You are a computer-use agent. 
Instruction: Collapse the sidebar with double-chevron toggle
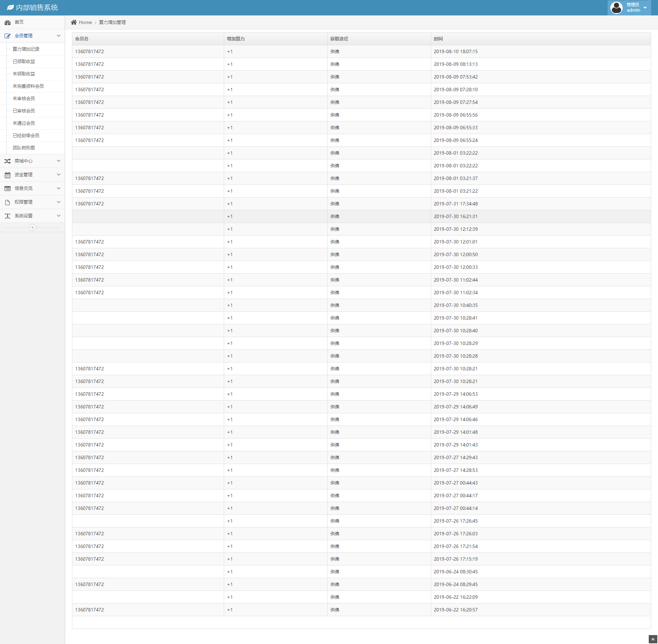click(x=33, y=227)
